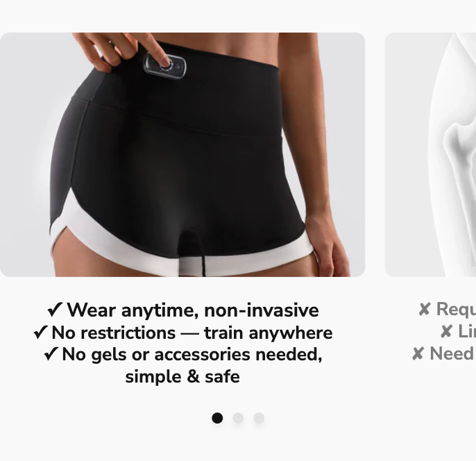Screen dimensions: 476x461
Task: Click checkmark icon beside "No gels or accessories"
Action: click(51, 354)
